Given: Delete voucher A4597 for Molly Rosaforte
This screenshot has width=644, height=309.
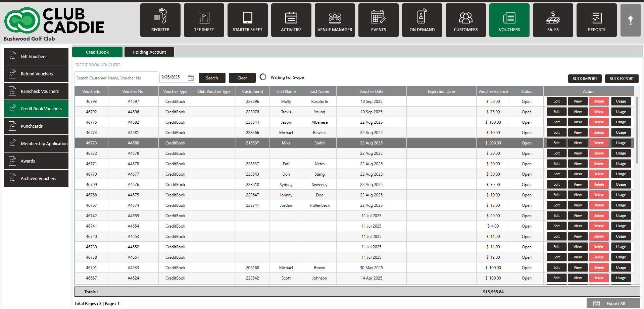Looking at the screenshot, I should [x=598, y=101].
